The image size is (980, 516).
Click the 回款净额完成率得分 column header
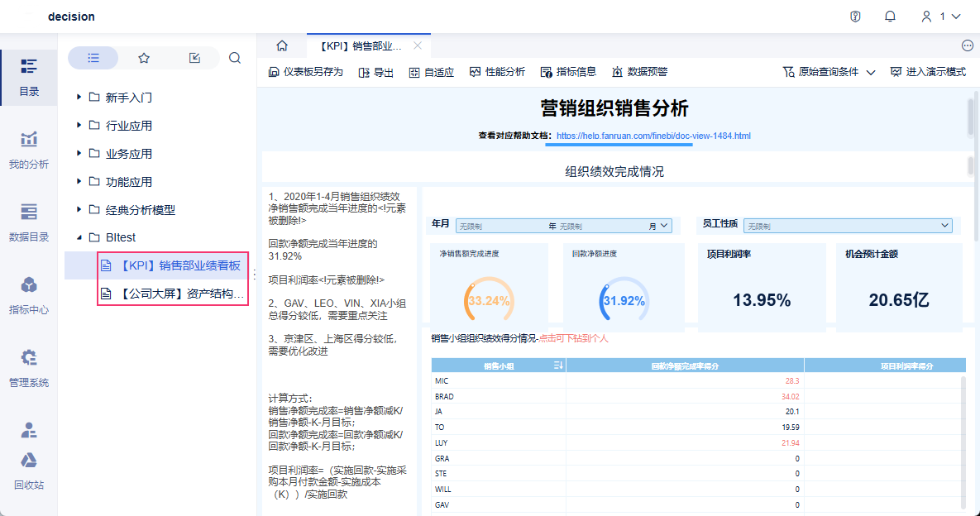click(685, 366)
